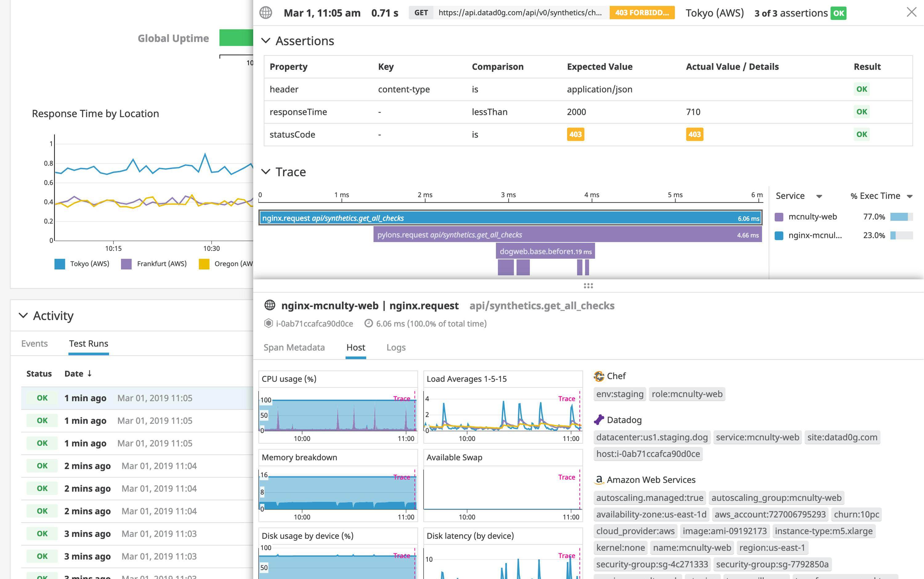Screen dimensions: 924x579
Task: Click the globe icon beside nginx-mcnulty-web
Action: click(270, 306)
